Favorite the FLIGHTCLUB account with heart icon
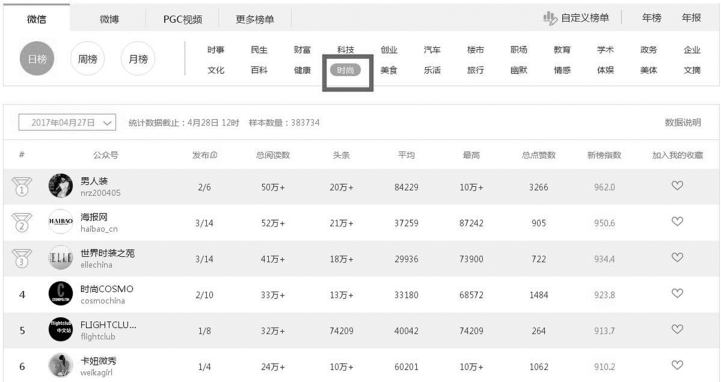Screen dimensions: 721x382 (x=677, y=329)
